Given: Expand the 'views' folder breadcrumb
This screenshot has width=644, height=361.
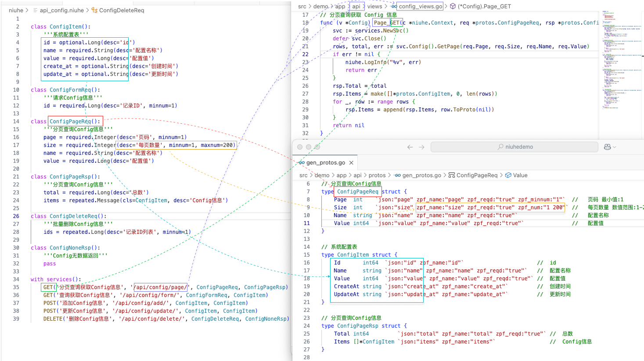Looking at the screenshot, I should 374,6.
